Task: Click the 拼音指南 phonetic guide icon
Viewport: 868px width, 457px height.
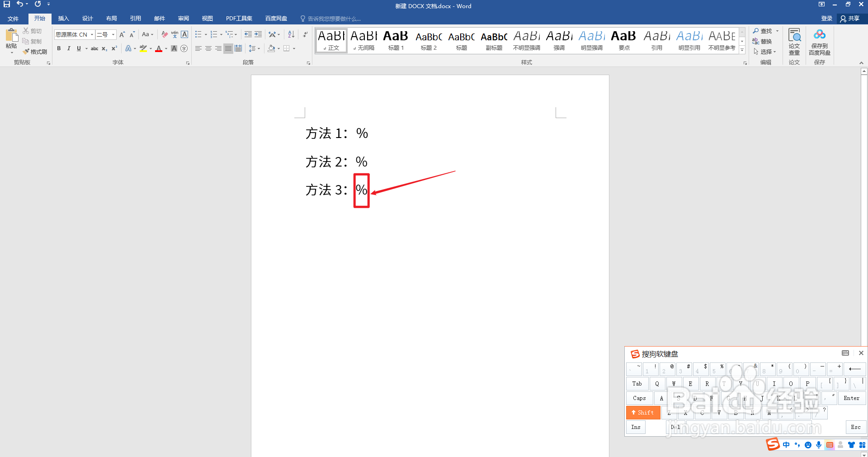Action: point(175,34)
